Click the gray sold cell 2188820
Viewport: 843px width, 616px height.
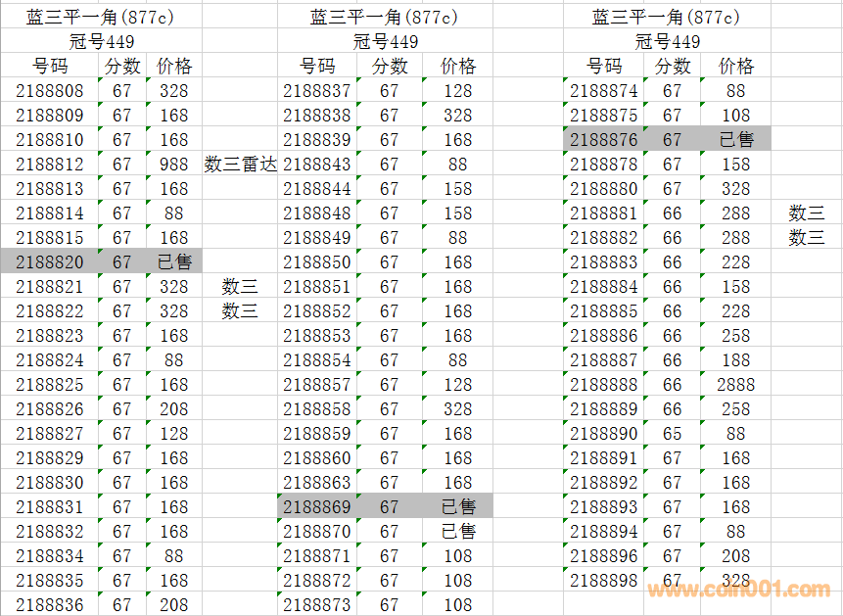[x=50, y=262]
